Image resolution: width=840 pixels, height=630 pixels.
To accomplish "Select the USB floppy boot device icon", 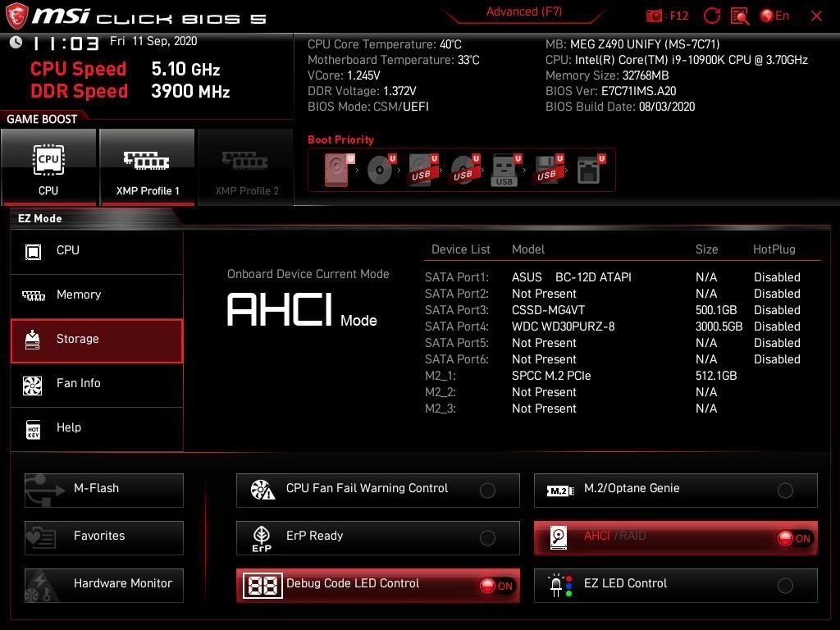I will pos(549,170).
